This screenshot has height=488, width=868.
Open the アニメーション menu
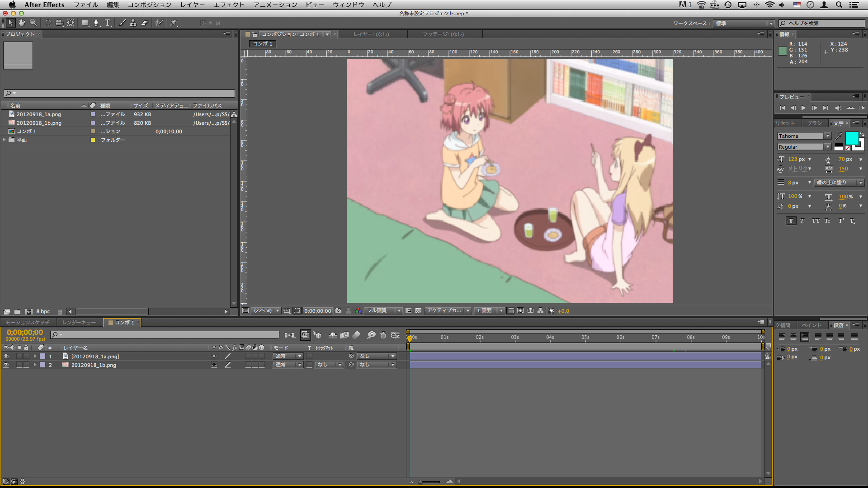(275, 5)
